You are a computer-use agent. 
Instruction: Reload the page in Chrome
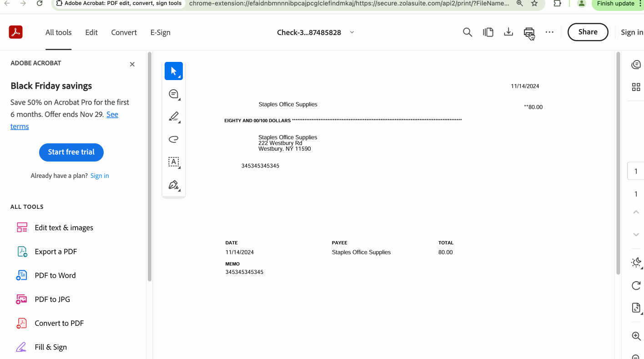click(x=40, y=4)
